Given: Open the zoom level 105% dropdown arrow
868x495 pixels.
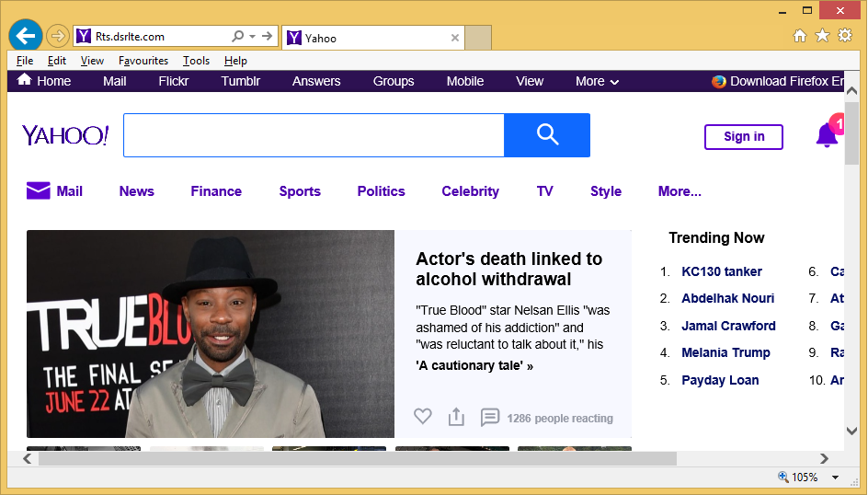Looking at the screenshot, I should pos(836,478).
